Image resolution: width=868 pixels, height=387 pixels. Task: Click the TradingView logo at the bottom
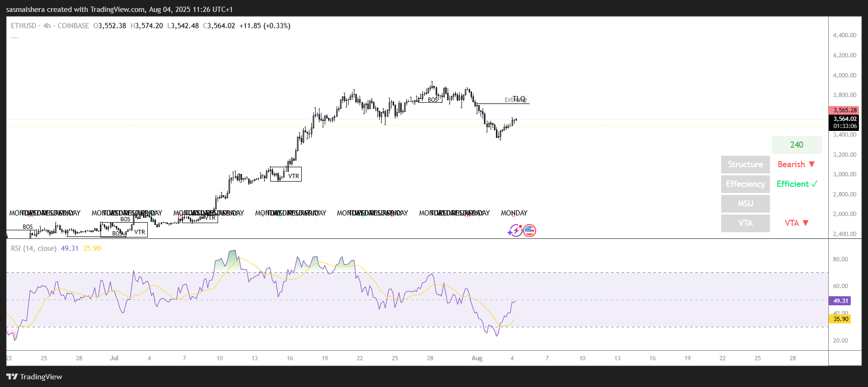coord(34,376)
